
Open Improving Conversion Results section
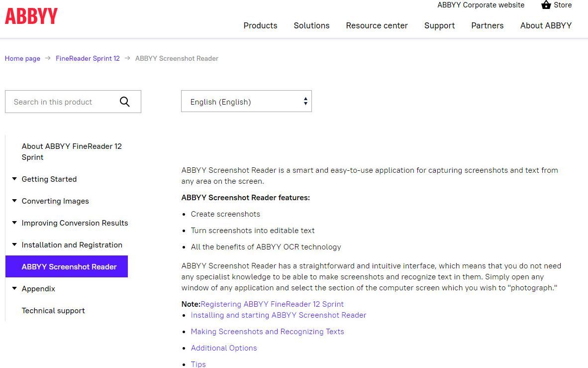tap(75, 223)
